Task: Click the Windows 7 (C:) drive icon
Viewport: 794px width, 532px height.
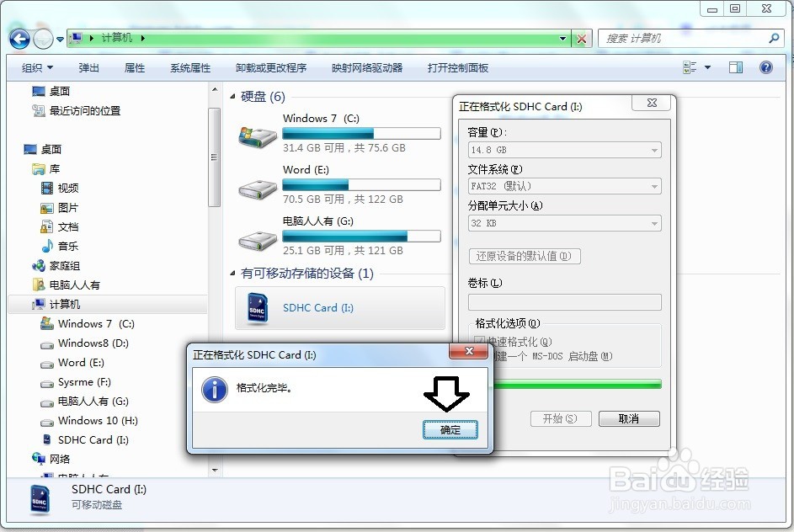Action: (258, 136)
